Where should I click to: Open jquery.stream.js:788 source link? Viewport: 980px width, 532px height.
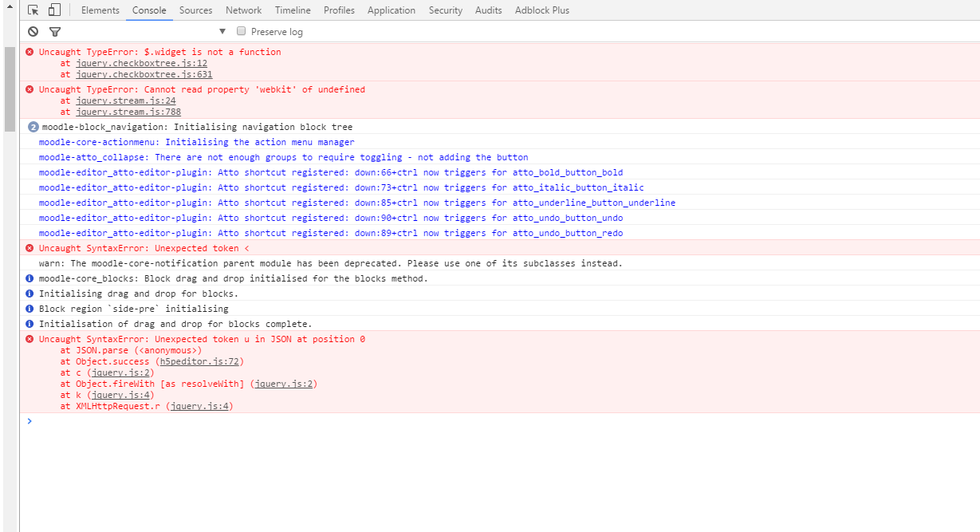tap(128, 112)
